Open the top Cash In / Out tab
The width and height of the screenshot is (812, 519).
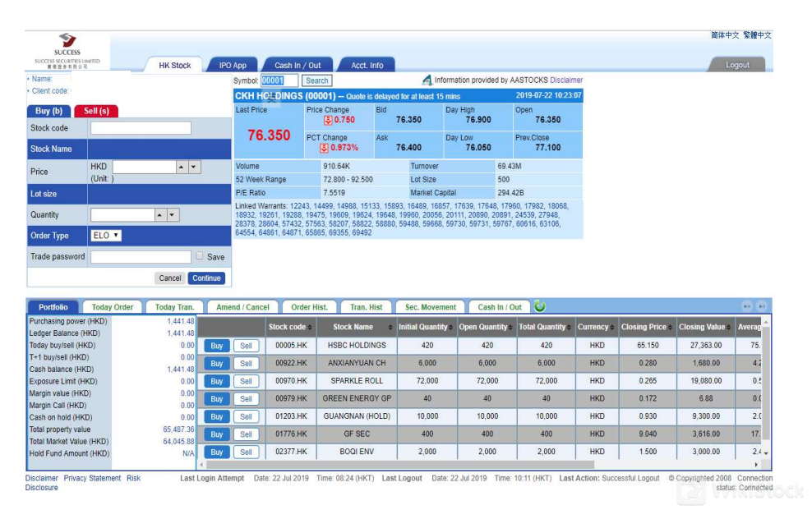pyautogui.click(x=298, y=66)
